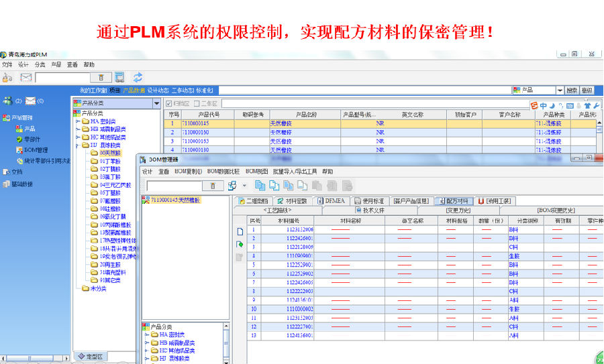Screen dimensions: 604x364
Task: Open the Sogou input method icon
Action: (x=534, y=105)
